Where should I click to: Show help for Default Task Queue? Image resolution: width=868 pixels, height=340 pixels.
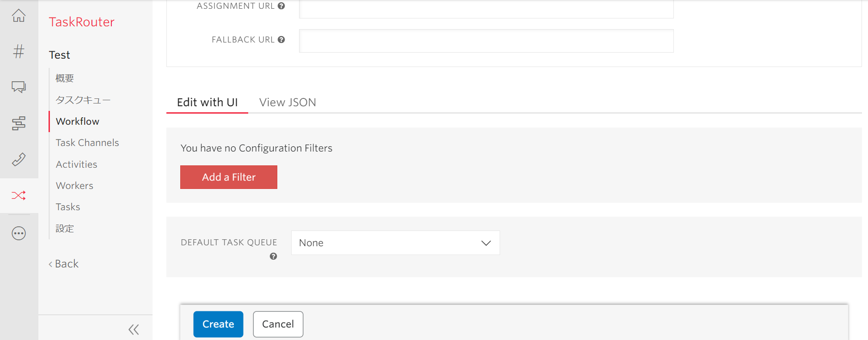[x=273, y=256]
